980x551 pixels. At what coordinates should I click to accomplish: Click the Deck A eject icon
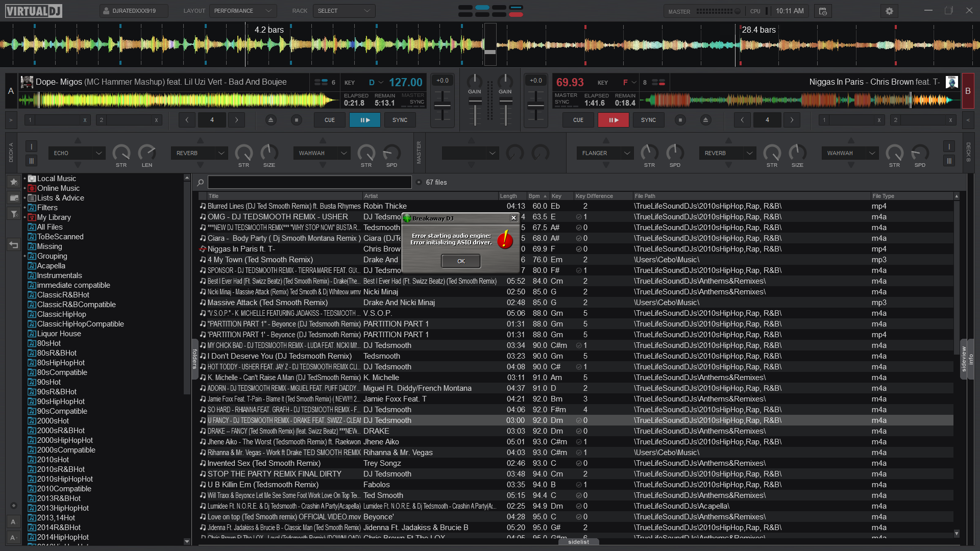tap(271, 120)
